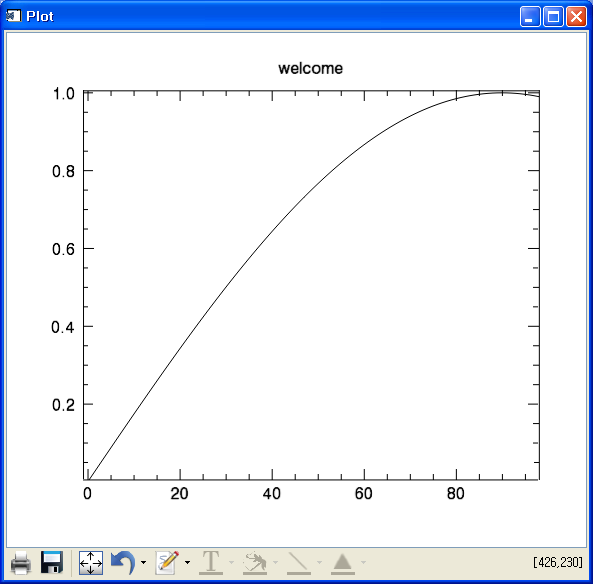
Task: Click the greyed Text annotation T tool
Action: pos(211,562)
